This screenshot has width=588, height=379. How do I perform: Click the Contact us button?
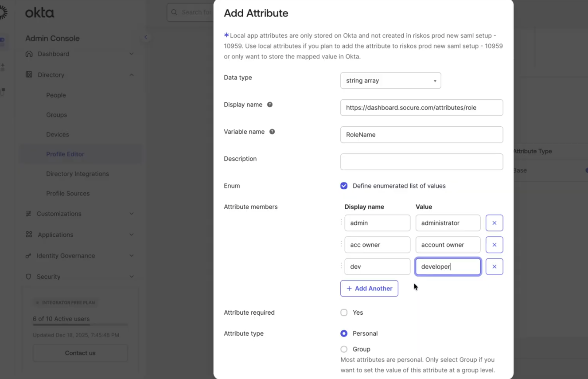point(80,353)
